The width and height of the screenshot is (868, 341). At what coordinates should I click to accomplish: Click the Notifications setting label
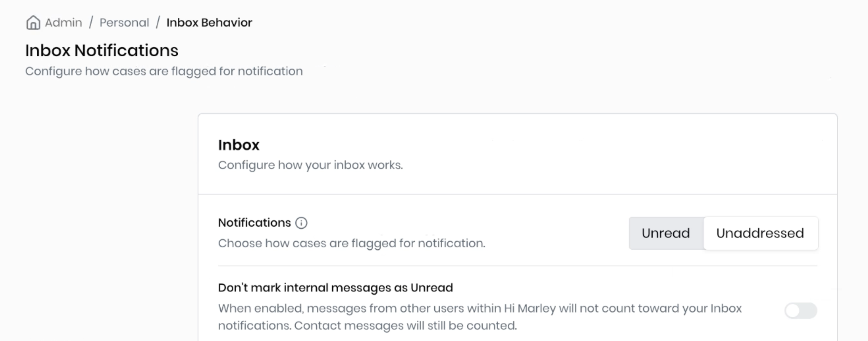coord(255,223)
